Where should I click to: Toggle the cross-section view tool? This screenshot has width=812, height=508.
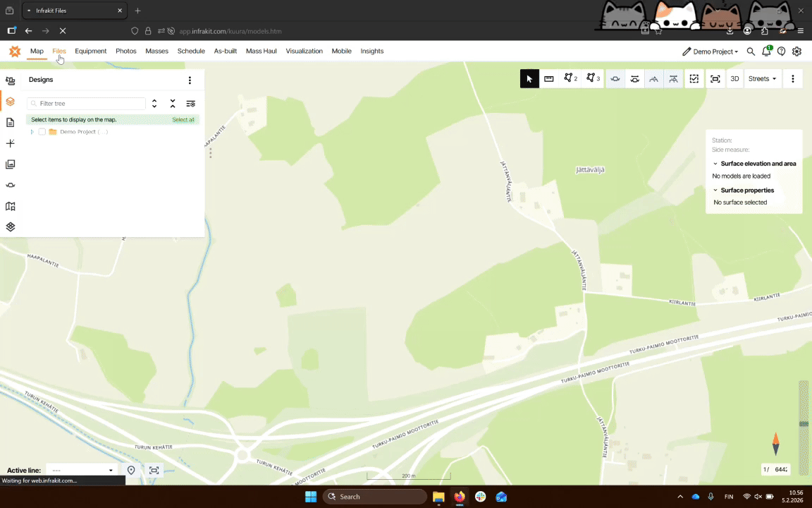(615, 79)
